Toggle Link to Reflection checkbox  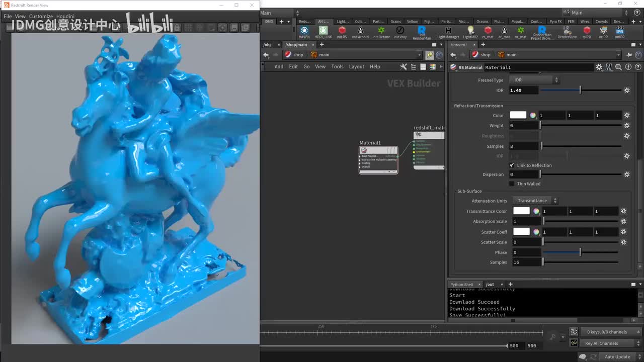click(512, 165)
